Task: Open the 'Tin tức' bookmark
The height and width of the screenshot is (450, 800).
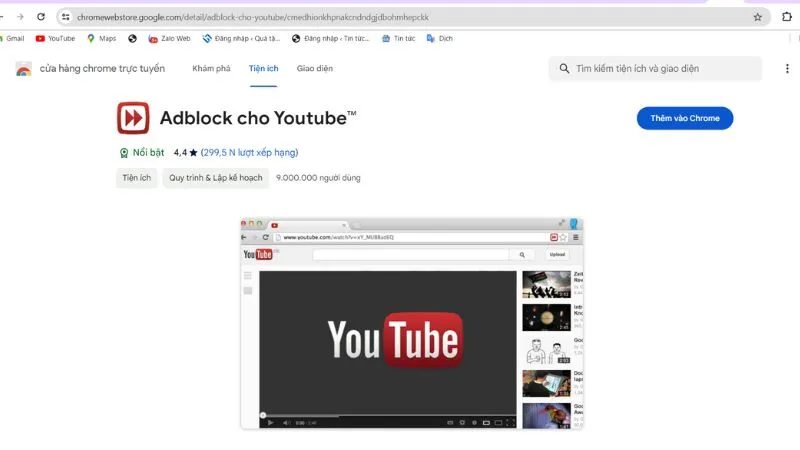Action: (x=398, y=38)
